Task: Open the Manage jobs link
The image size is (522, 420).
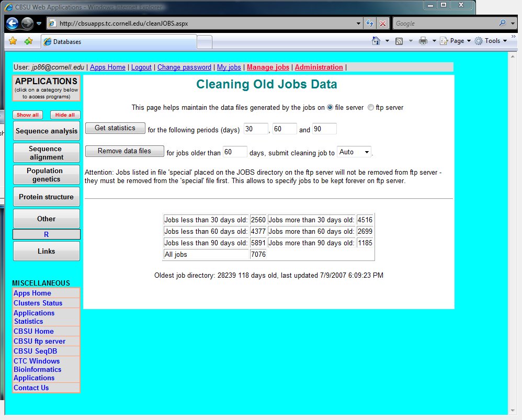Action: coord(268,67)
